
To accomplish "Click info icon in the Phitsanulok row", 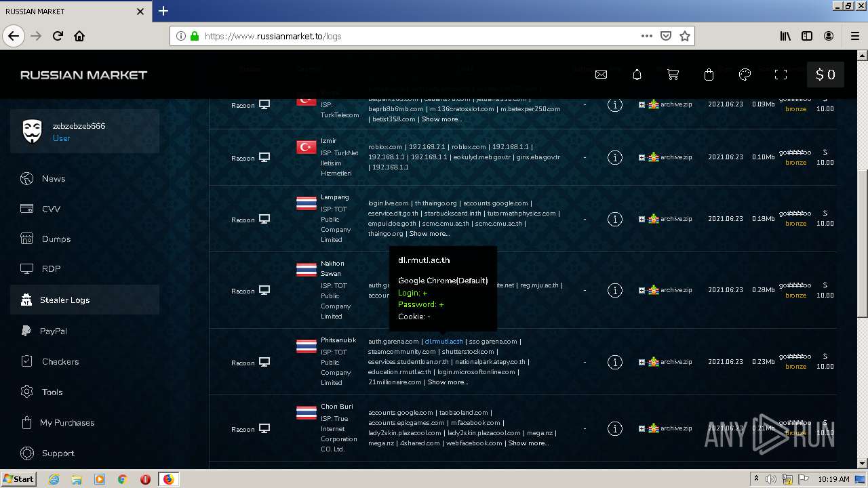I will click(614, 362).
